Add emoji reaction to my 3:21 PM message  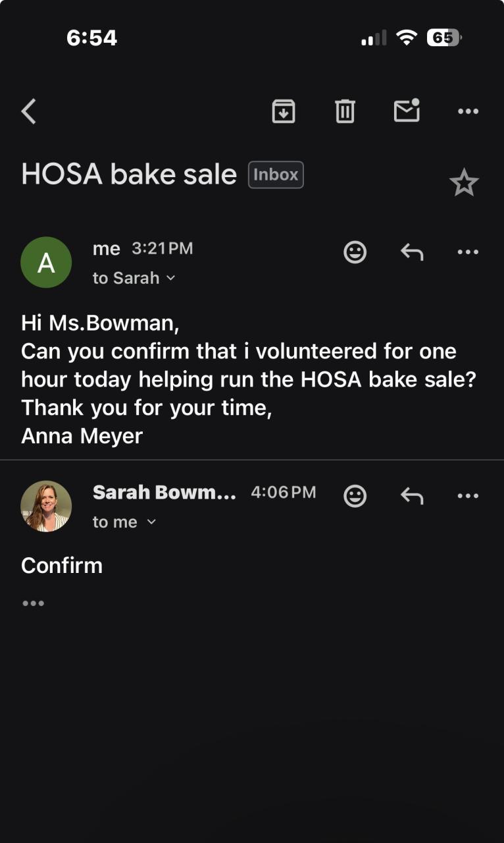coord(355,252)
